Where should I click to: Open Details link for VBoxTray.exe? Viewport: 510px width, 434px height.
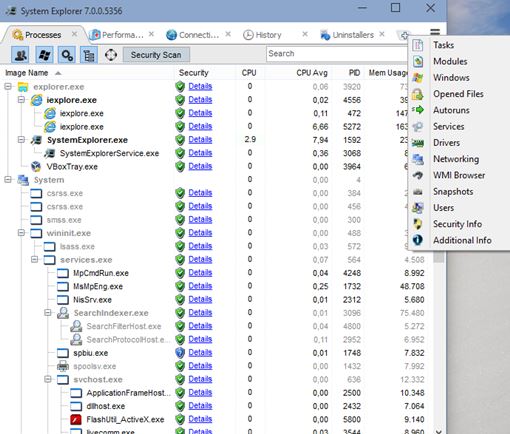coord(200,166)
